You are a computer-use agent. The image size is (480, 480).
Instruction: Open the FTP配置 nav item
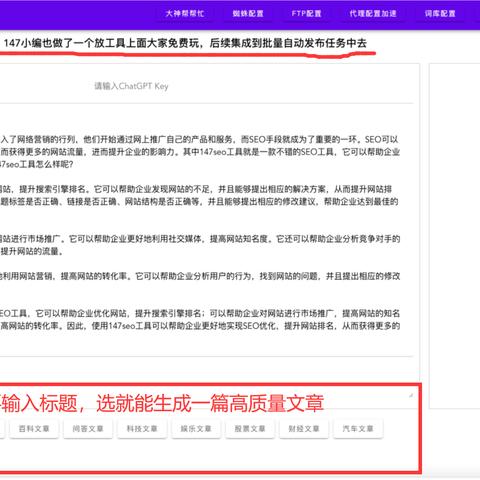[306, 14]
